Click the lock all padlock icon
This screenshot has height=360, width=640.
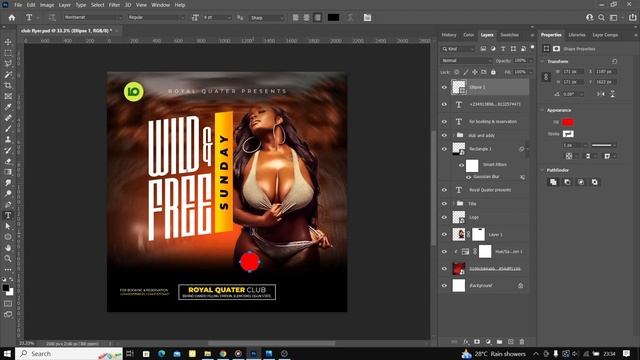(493, 72)
